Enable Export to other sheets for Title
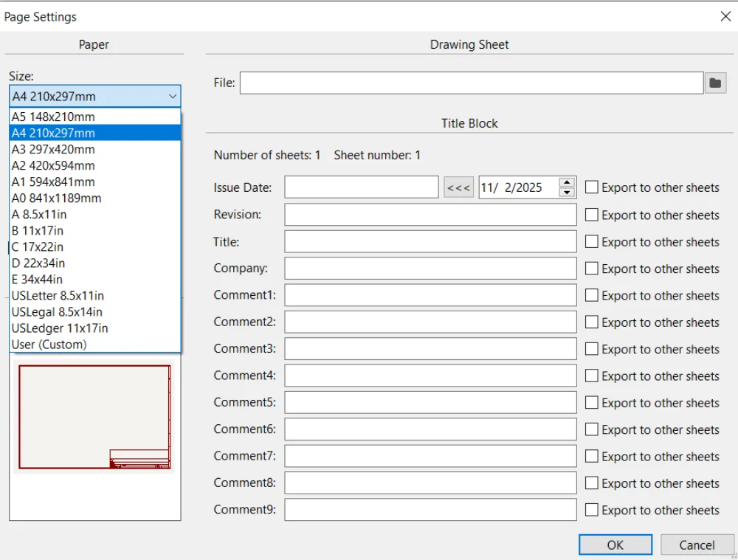This screenshot has height=560, width=738. 591,241
